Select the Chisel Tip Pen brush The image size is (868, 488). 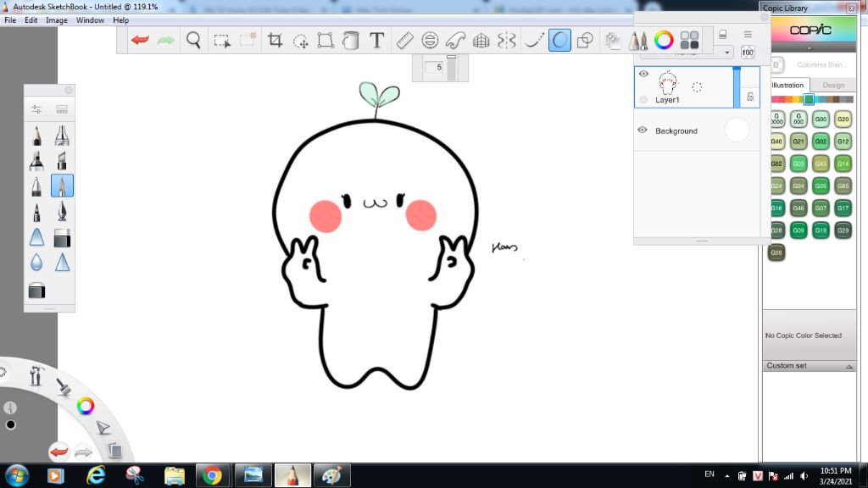pos(62,161)
